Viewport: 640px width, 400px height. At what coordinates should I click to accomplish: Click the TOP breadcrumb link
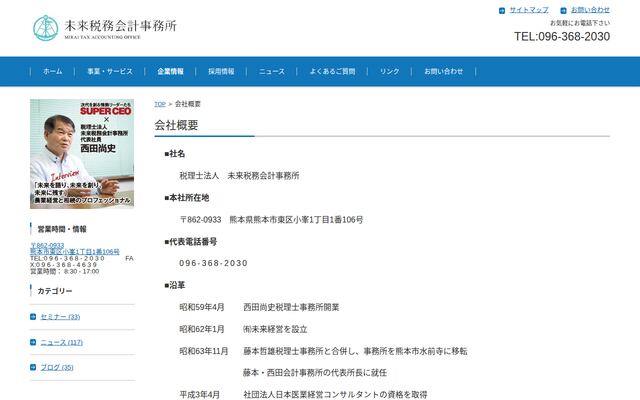click(x=160, y=104)
